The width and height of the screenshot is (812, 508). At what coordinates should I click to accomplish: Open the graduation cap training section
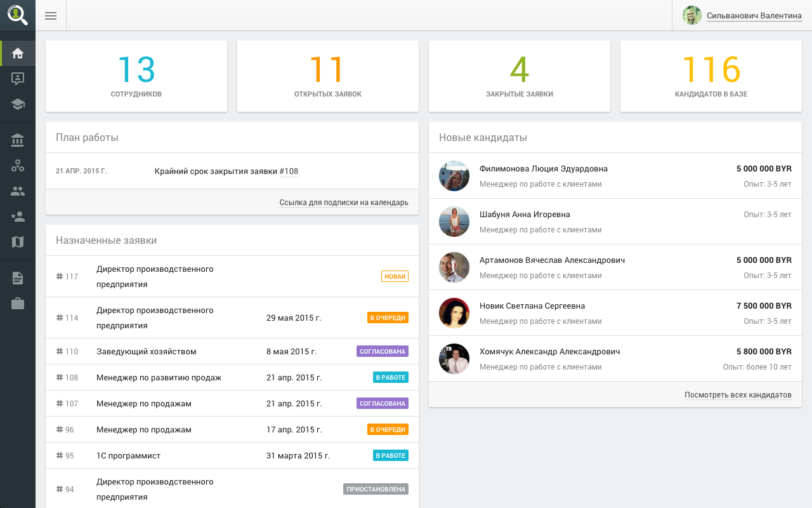18,104
